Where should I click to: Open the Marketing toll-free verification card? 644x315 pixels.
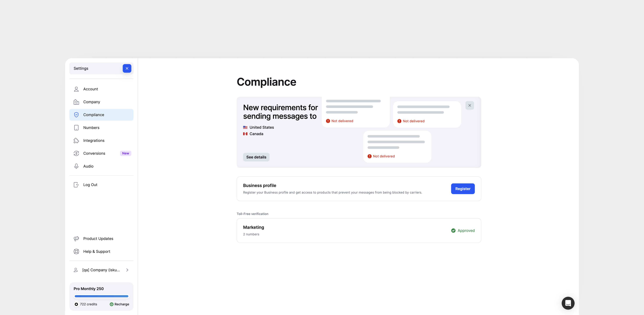point(359,231)
